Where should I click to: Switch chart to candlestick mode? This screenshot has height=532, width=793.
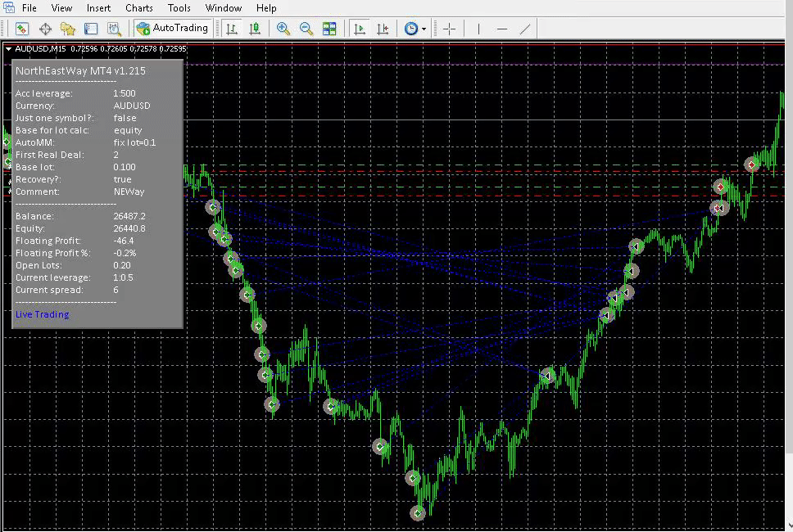click(255, 29)
